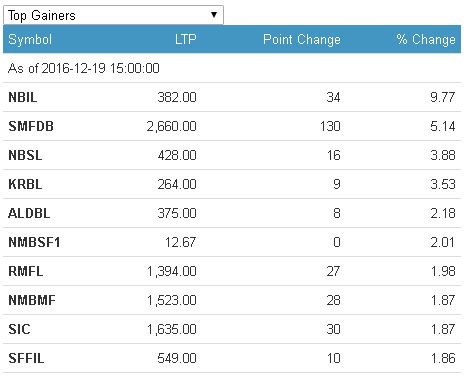
Task: Click the NMBSF1 symbol link
Action: coord(34,242)
